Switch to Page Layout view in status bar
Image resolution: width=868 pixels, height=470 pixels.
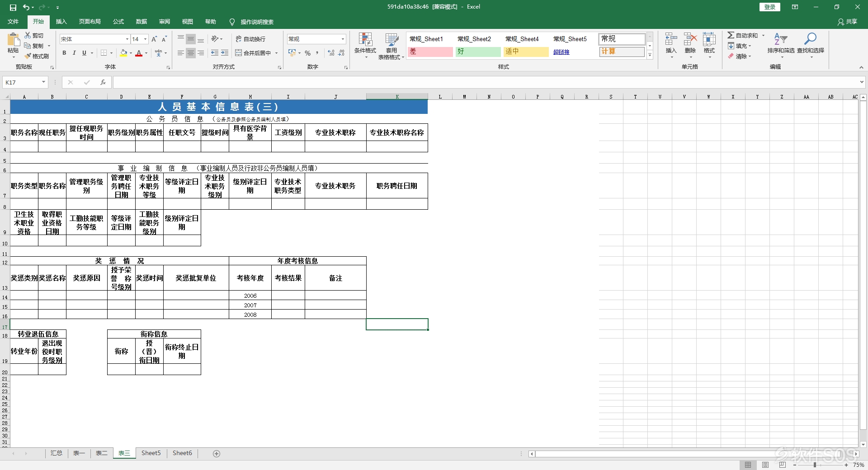point(765,465)
